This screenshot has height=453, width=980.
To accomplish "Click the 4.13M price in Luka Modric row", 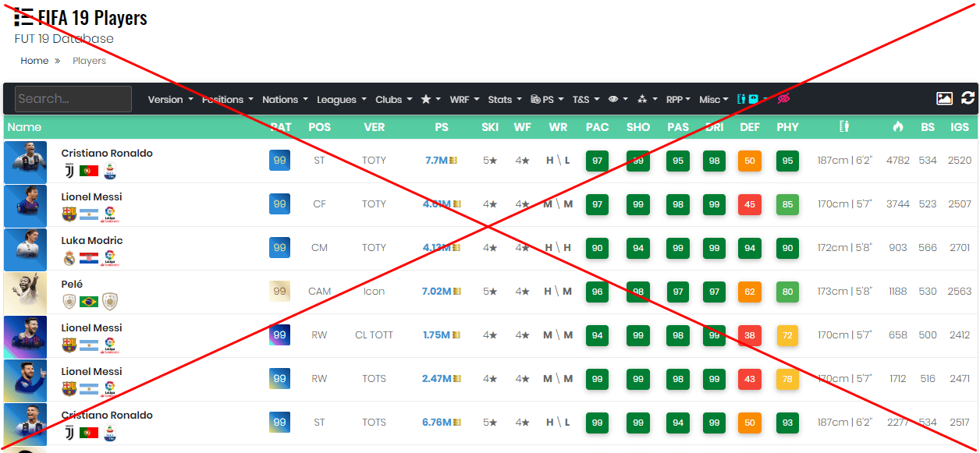I will [436, 248].
